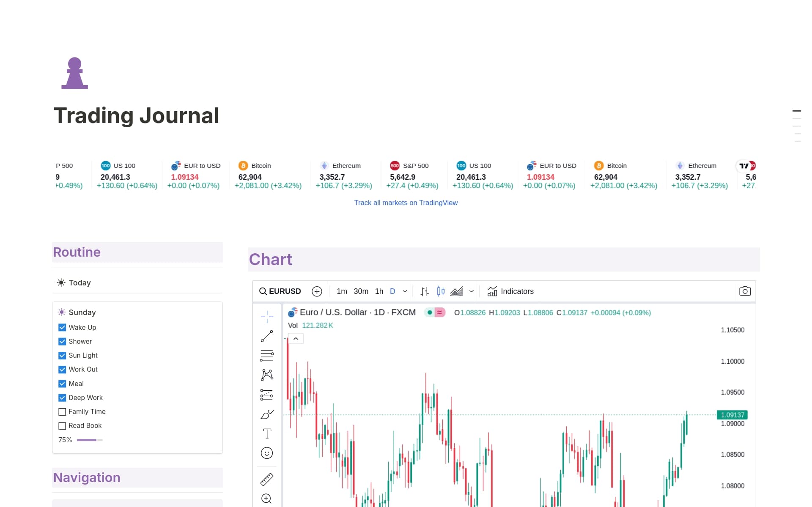Open the emoji sticker tool

pos(266,453)
